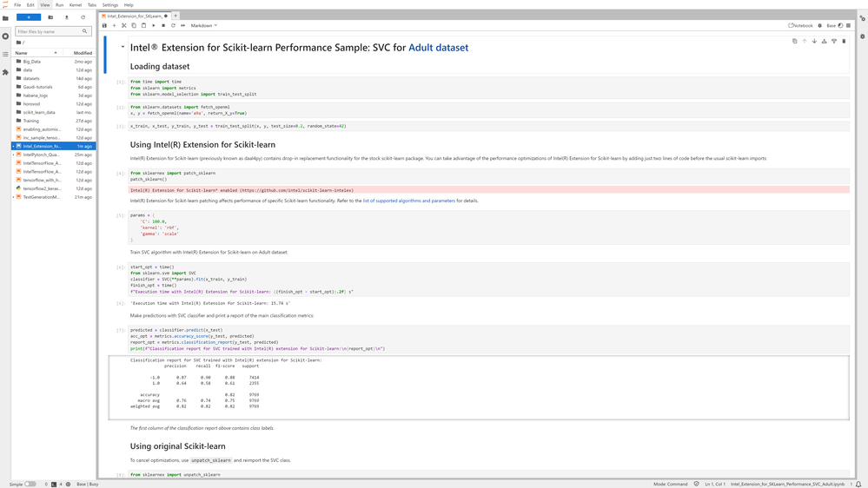Open the Markdown cell type dropdown
The width and height of the screenshot is (868, 488).
coord(204,26)
